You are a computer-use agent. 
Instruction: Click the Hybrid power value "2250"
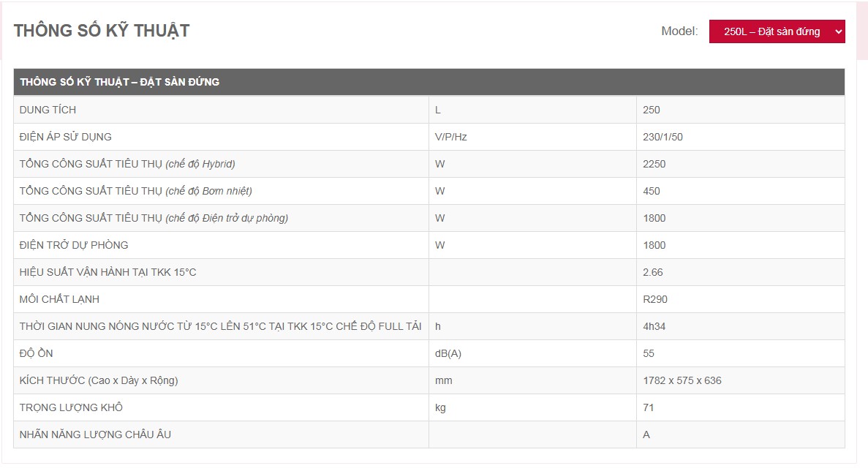(x=654, y=164)
